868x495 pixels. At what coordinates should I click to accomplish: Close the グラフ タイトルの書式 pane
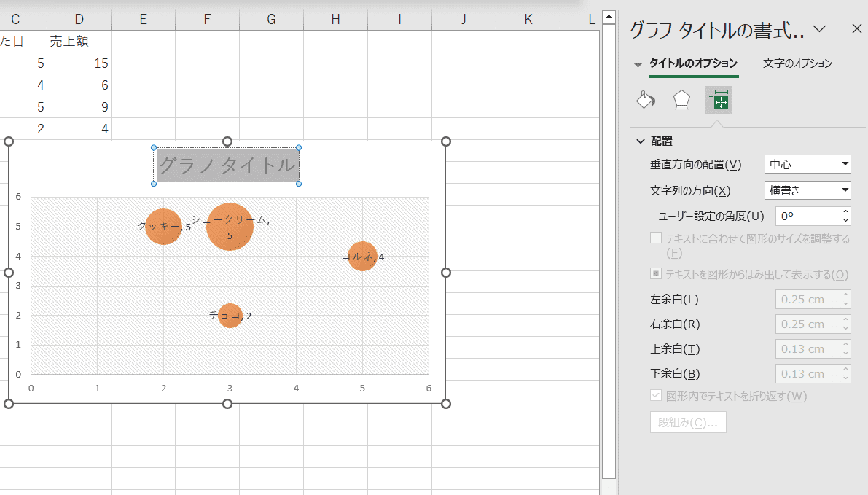(856, 29)
